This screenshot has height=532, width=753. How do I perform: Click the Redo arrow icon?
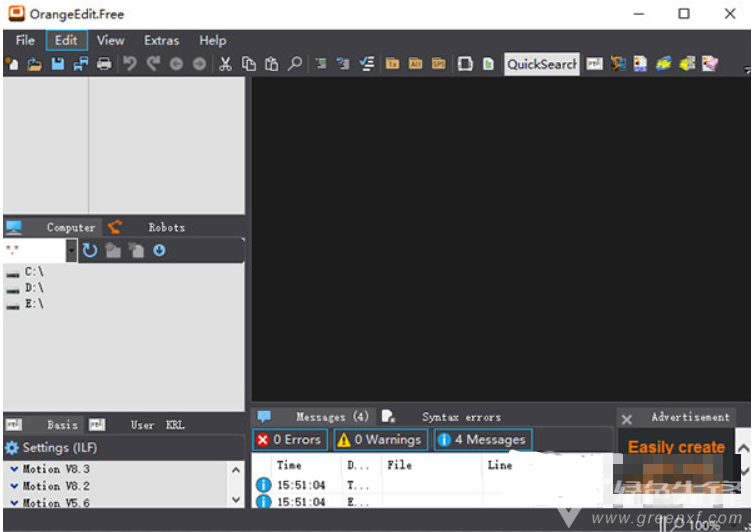pyautogui.click(x=153, y=64)
